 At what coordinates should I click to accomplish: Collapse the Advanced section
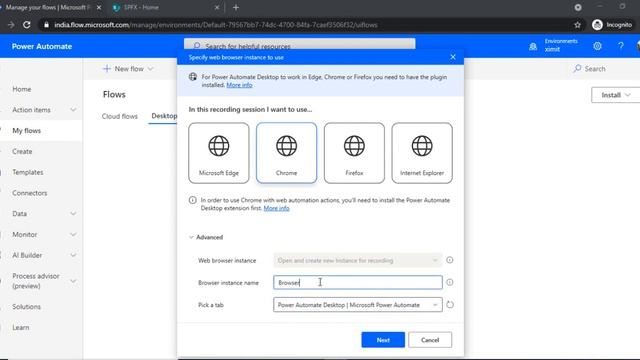tap(206, 237)
